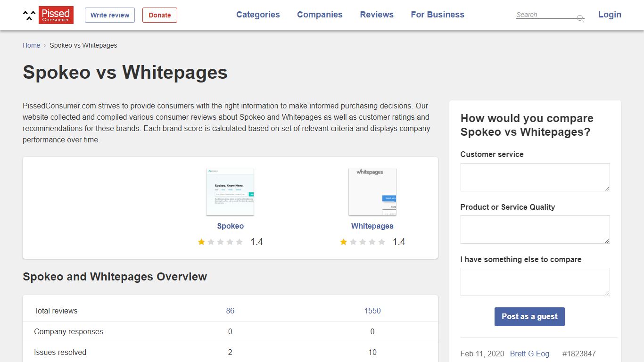Click Post as a guest button

[529, 317]
